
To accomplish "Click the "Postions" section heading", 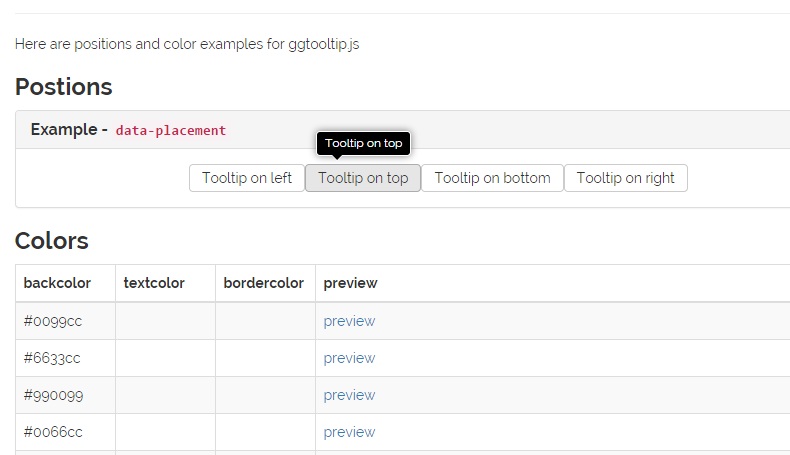I will point(64,87).
